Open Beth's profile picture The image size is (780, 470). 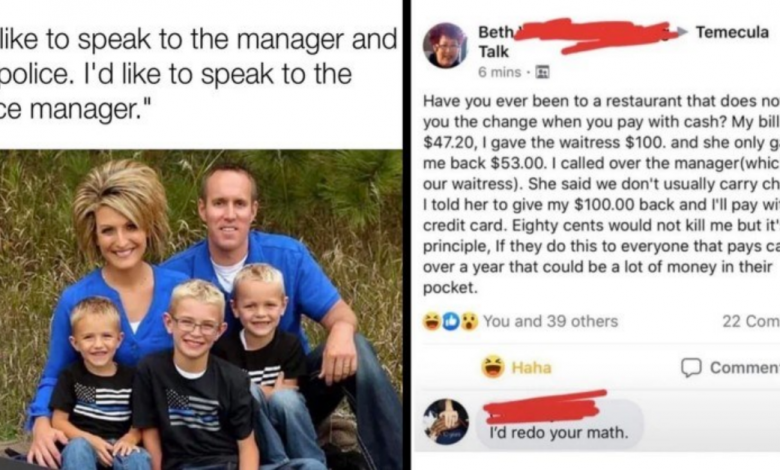click(445, 45)
